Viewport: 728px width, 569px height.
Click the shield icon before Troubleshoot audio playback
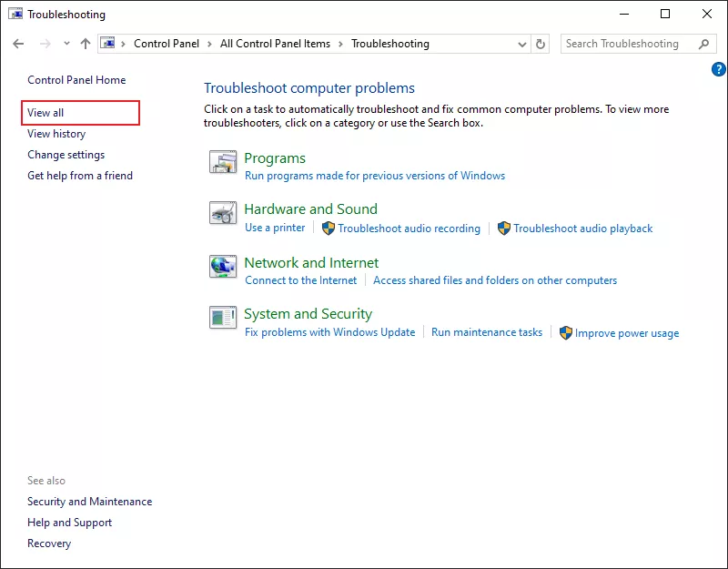[504, 229]
